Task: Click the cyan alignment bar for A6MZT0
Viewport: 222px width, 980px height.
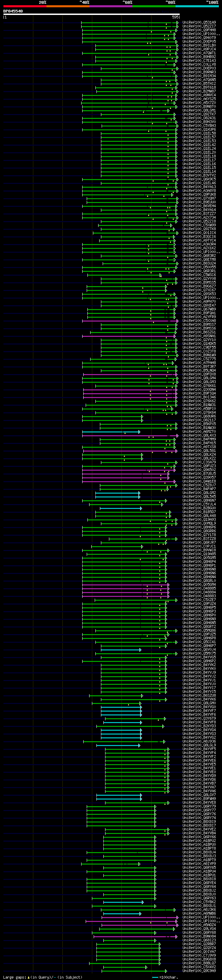Action: (x=111, y=432)
